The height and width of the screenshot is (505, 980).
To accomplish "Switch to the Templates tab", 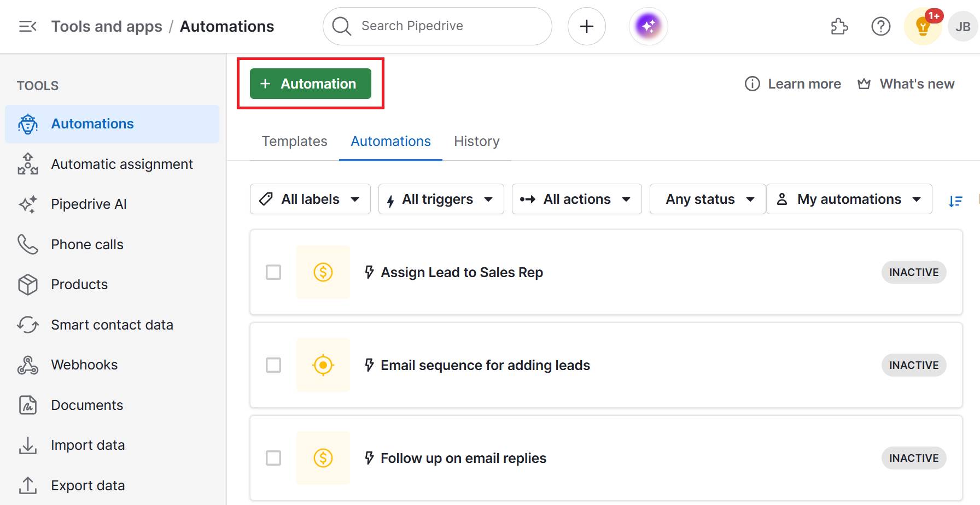I will click(x=294, y=141).
